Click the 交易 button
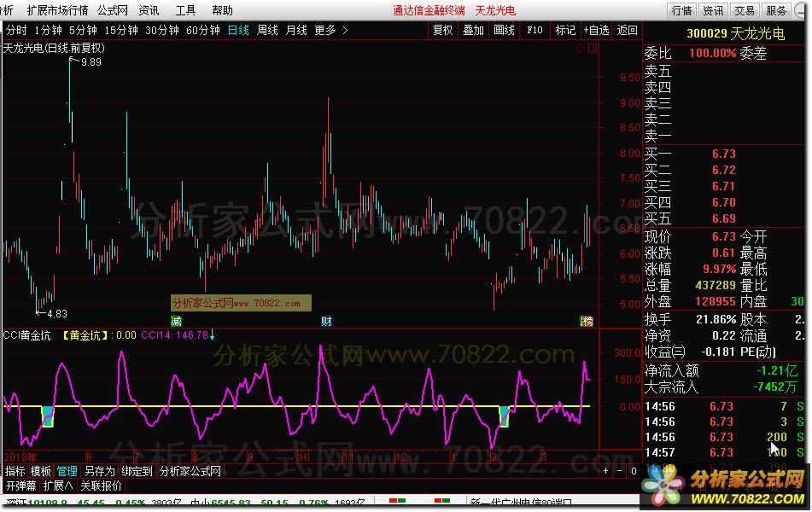 pos(745,10)
